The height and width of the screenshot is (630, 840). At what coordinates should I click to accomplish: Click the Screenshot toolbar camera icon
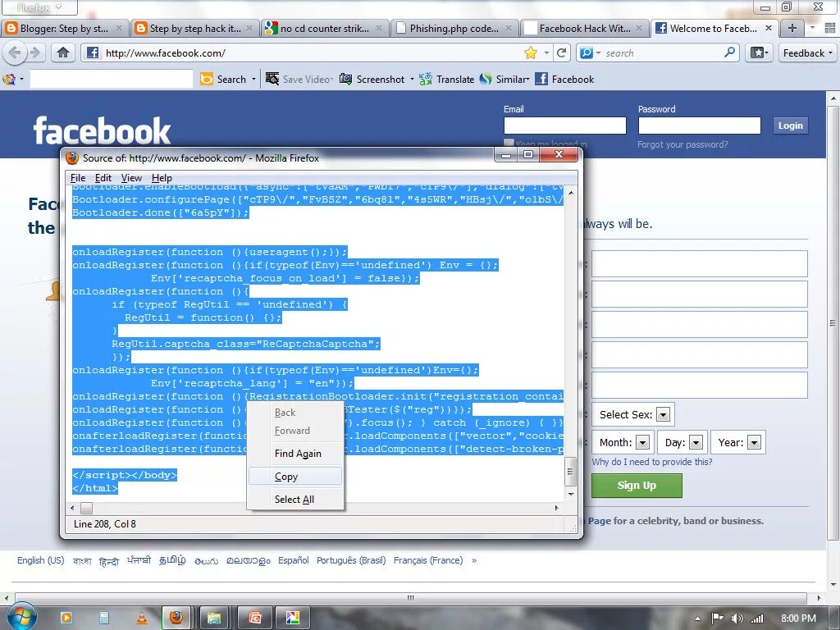point(346,80)
